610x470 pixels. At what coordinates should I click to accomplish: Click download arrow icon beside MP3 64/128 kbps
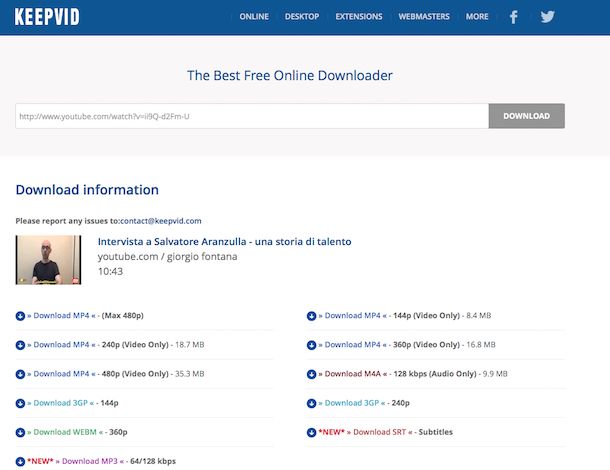tap(20, 461)
